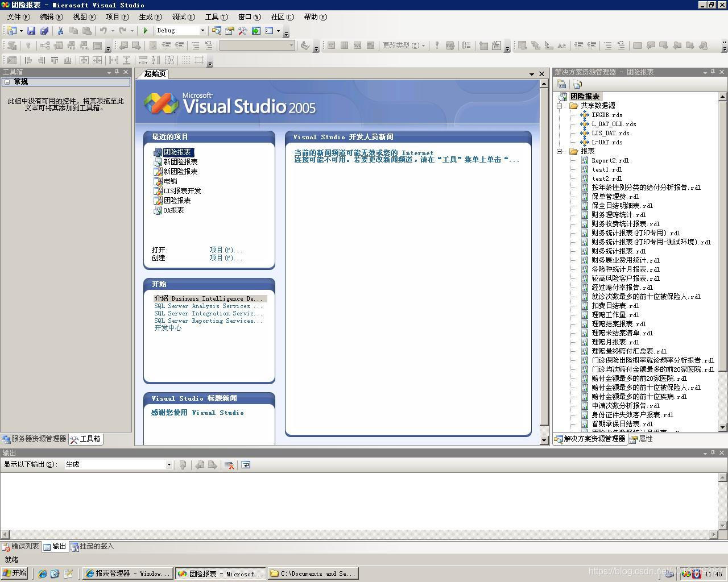Open the 工具 menu
Image resolution: width=728 pixels, height=582 pixels.
coord(217,17)
